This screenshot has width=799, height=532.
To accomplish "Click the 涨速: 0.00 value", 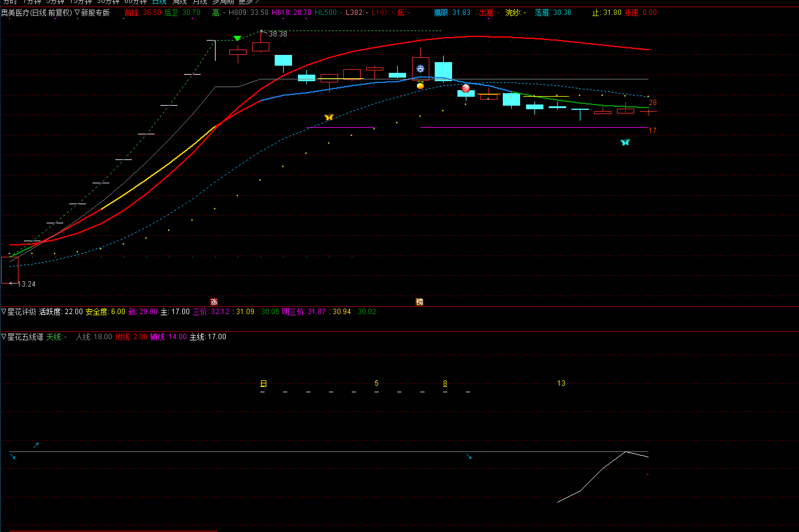I will (x=640, y=13).
